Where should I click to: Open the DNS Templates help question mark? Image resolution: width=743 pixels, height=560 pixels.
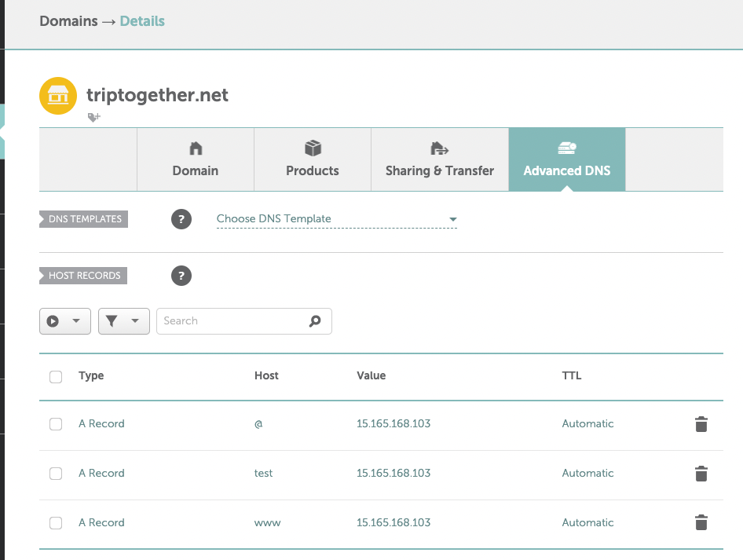click(181, 219)
